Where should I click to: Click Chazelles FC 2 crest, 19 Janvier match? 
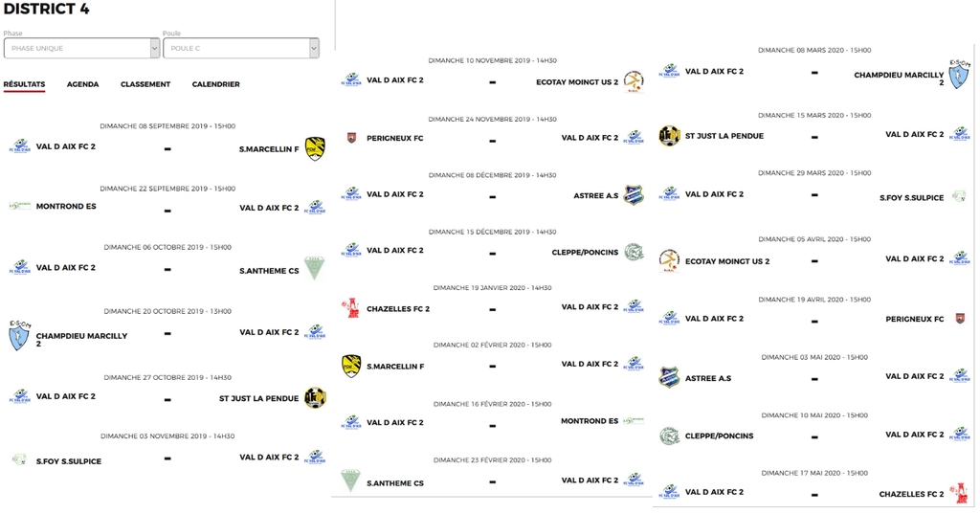pyautogui.click(x=351, y=308)
